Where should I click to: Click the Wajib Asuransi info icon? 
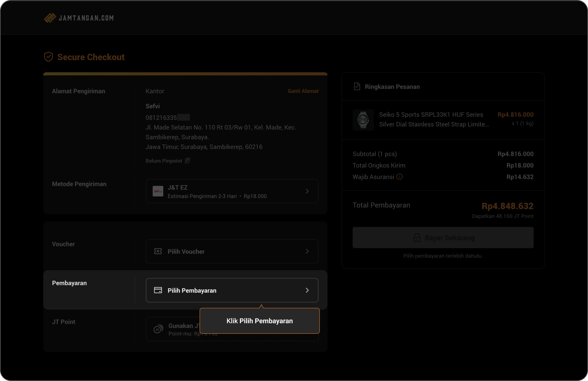[400, 177]
